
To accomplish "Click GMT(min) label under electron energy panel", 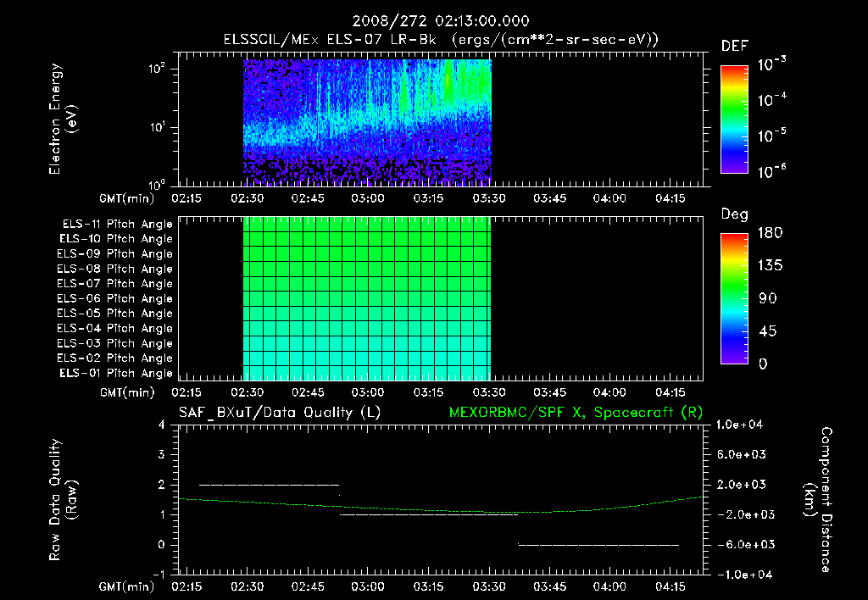I will coord(127,198).
